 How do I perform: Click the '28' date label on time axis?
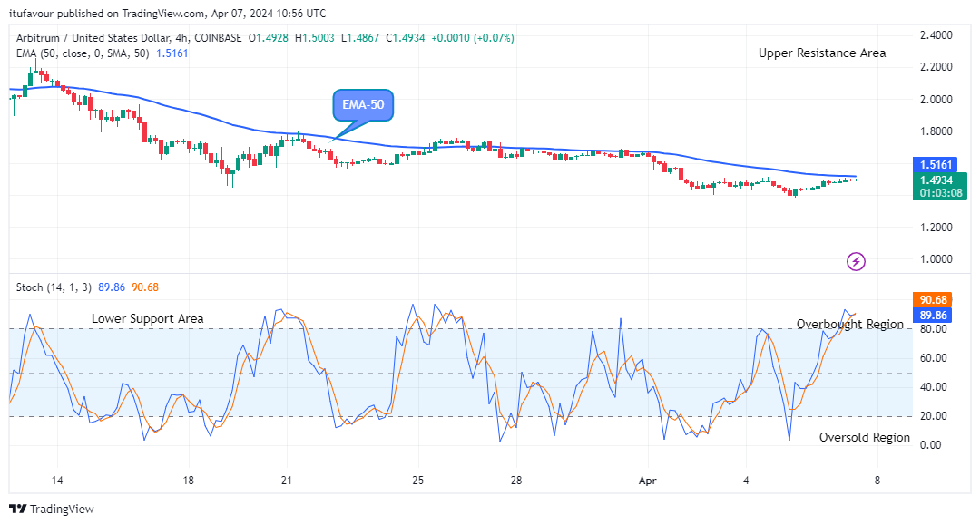(x=515, y=481)
